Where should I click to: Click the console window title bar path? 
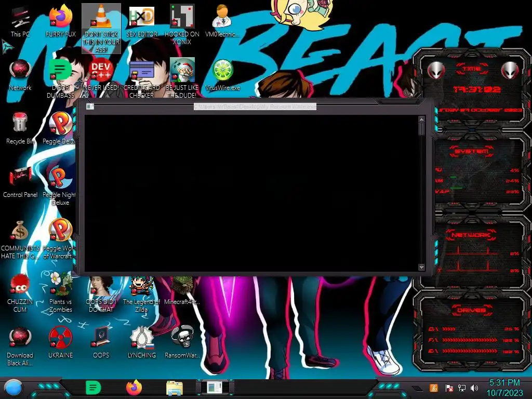255,107
